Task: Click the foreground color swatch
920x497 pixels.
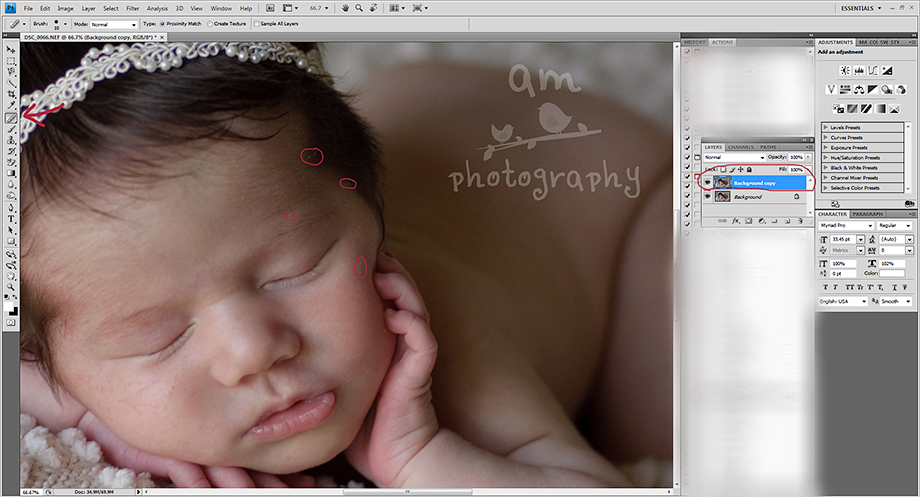Action: tap(9, 307)
